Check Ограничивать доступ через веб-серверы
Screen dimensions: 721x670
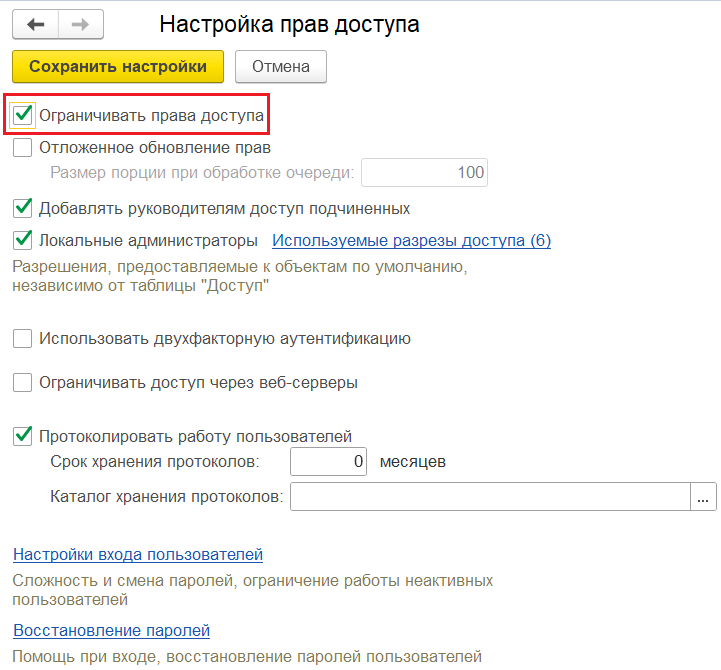tap(23, 383)
